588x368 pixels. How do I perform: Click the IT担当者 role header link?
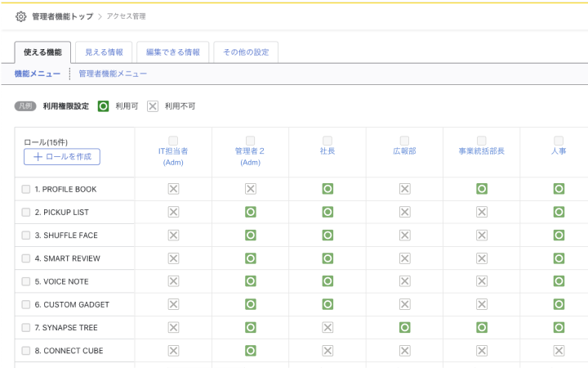pos(173,151)
